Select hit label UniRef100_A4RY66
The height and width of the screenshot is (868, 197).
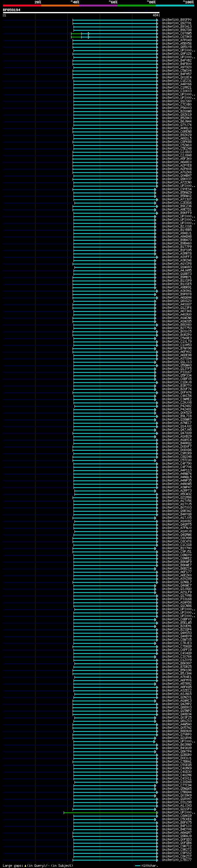(x=176, y=84)
